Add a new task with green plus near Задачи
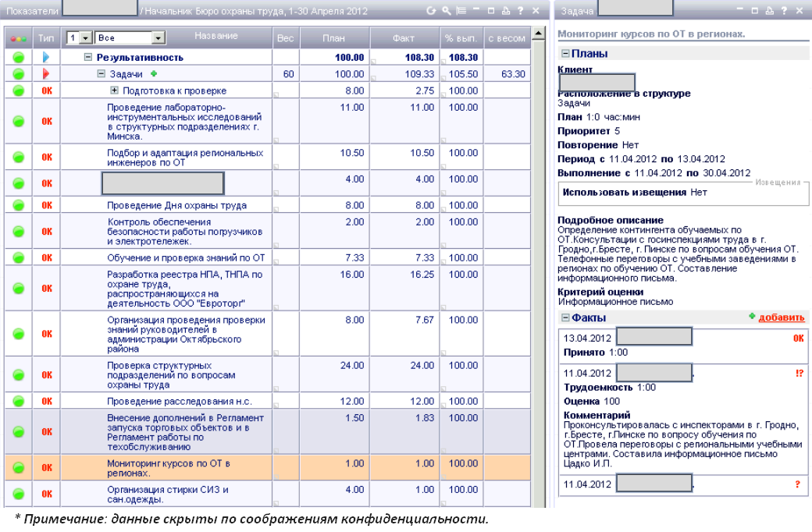This screenshot has height=532, width=812. click(154, 73)
